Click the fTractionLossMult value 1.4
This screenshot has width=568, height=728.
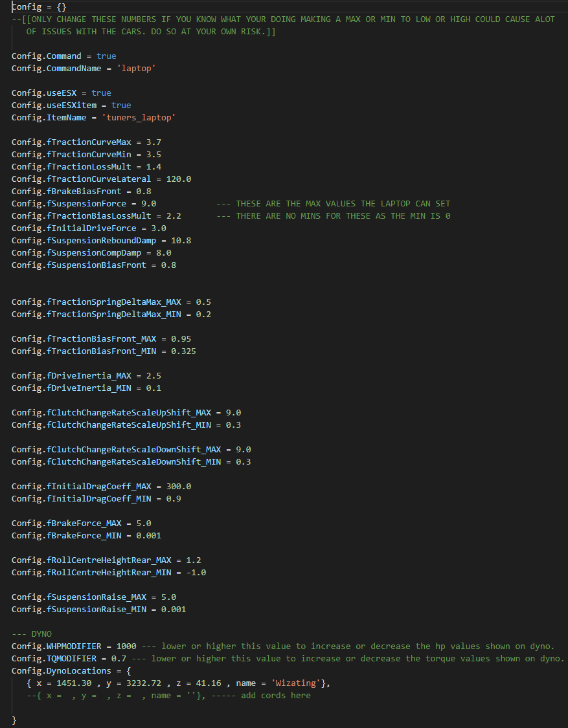[154, 167]
